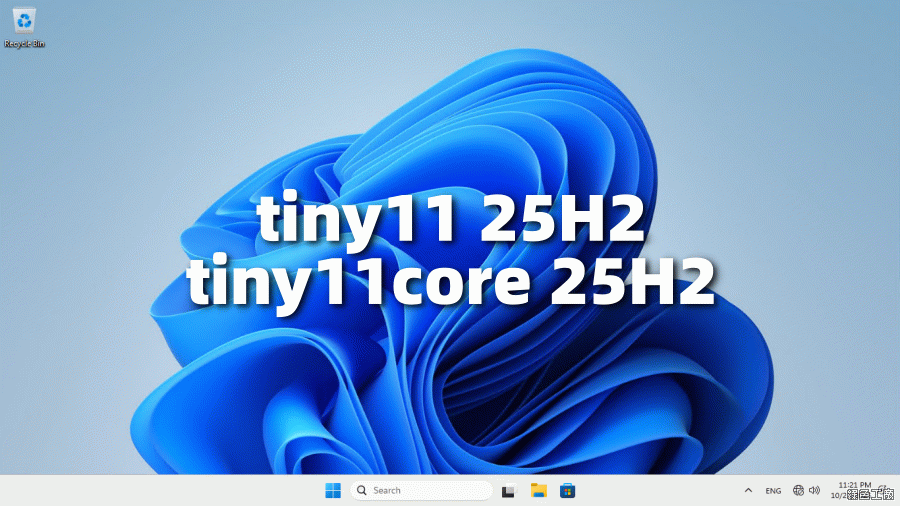Click the 11:21 PM clock in the taskbar
Image resolution: width=900 pixels, height=506 pixels.
coord(854,485)
